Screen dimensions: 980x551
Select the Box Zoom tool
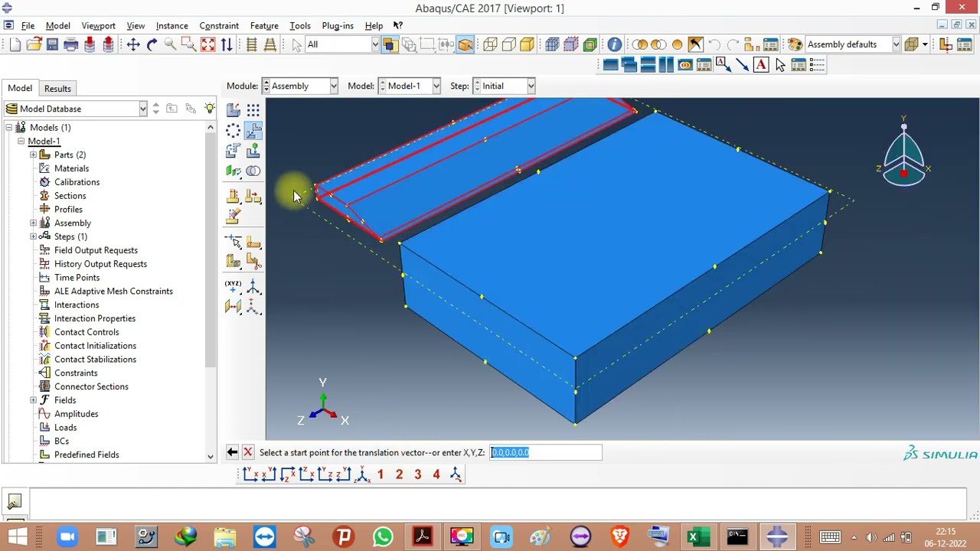click(x=188, y=44)
